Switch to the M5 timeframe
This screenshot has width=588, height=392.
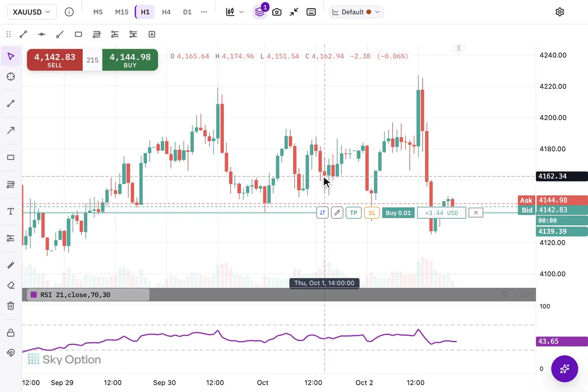[x=98, y=12]
